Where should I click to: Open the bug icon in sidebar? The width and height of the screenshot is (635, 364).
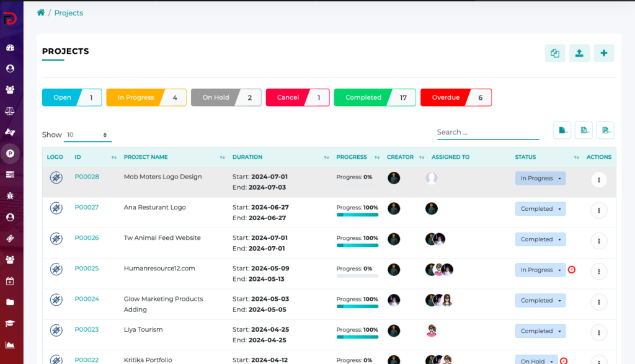click(x=10, y=196)
